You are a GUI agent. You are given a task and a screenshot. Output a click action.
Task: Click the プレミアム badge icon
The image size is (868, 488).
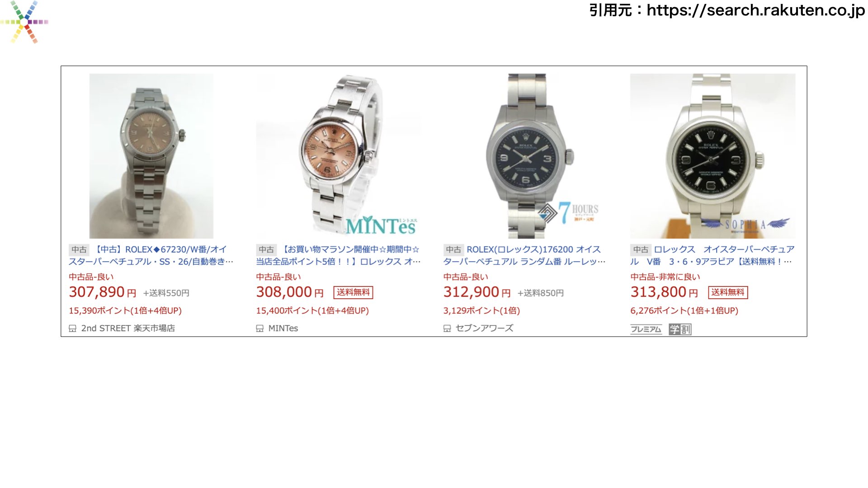tap(646, 329)
